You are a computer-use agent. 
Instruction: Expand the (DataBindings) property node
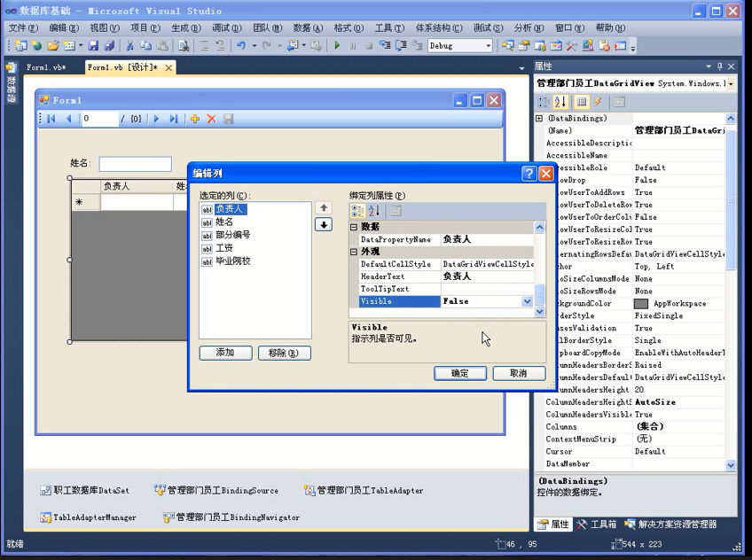[539, 119]
